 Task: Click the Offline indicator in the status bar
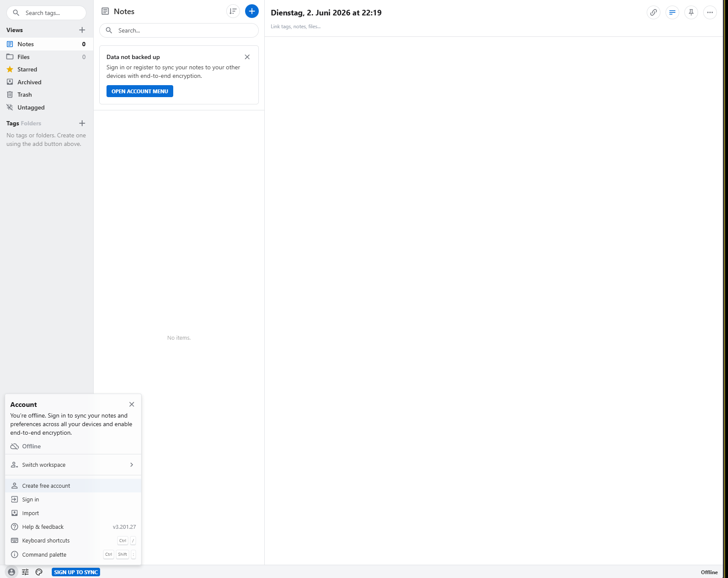point(709,572)
